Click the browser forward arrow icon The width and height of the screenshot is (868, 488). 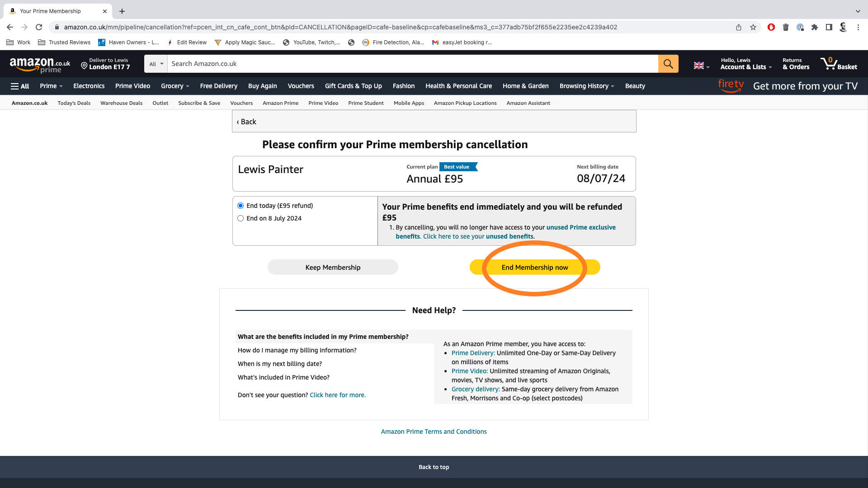point(24,27)
